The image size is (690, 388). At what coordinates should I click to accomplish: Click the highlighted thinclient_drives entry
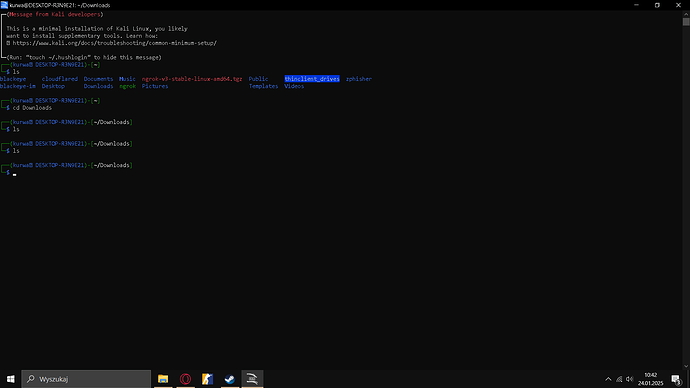(312, 79)
